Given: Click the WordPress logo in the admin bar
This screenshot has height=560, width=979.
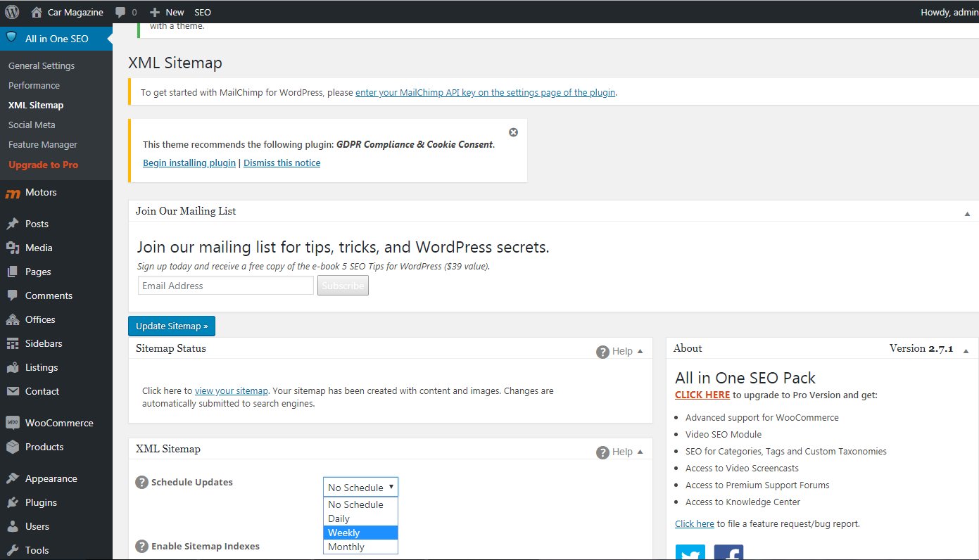Looking at the screenshot, I should (12, 12).
